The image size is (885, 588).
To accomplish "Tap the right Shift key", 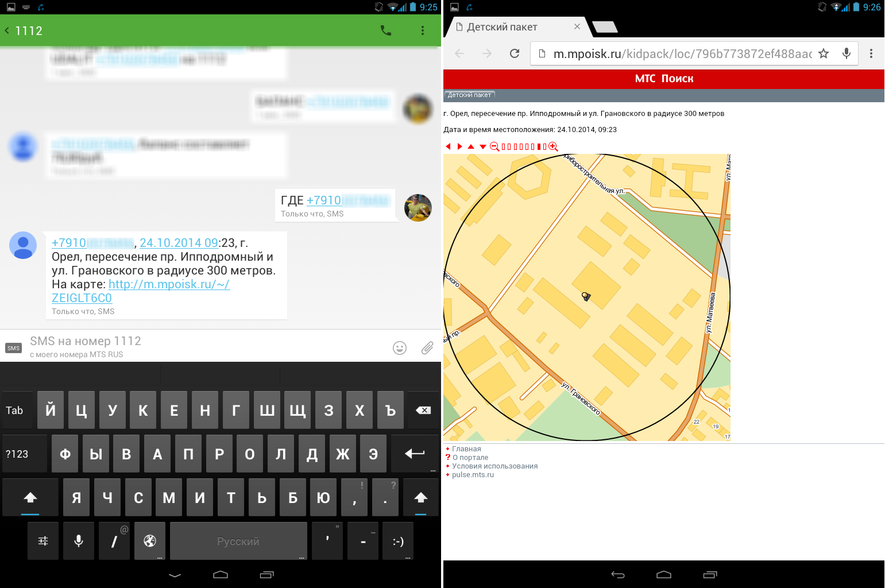I will pos(421,497).
